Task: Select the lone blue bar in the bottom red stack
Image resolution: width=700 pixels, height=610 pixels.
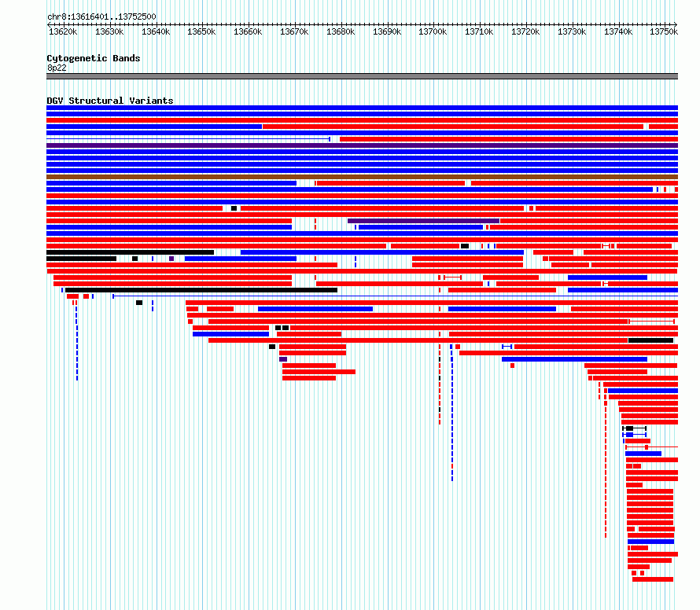Action: [x=651, y=542]
